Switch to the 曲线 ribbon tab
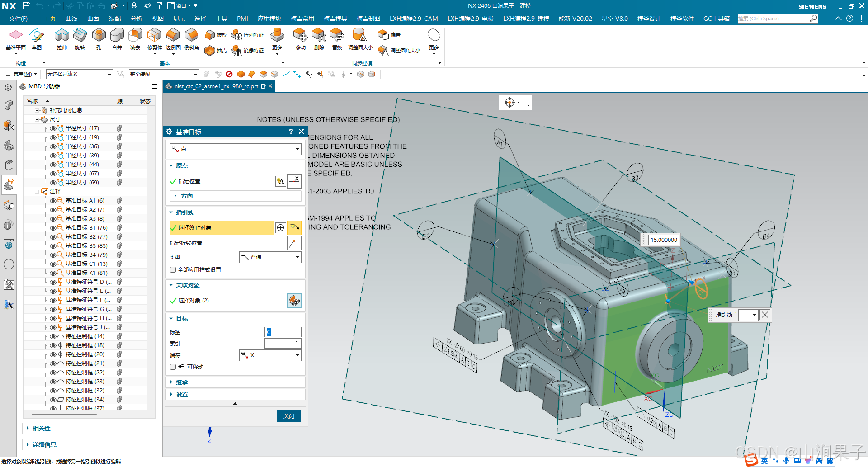Viewport: 868px width, 467px height. pyautogui.click(x=71, y=19)
